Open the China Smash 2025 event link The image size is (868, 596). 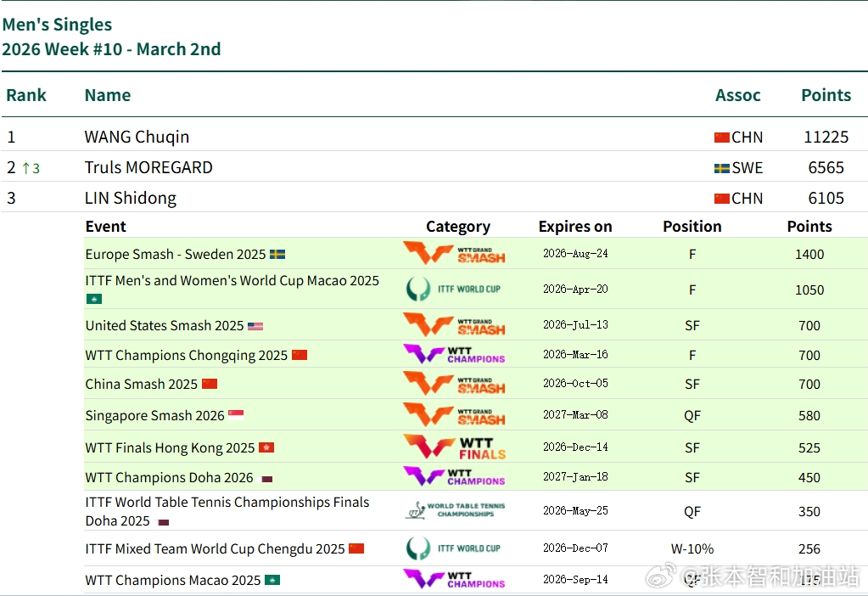pos(141,384)
